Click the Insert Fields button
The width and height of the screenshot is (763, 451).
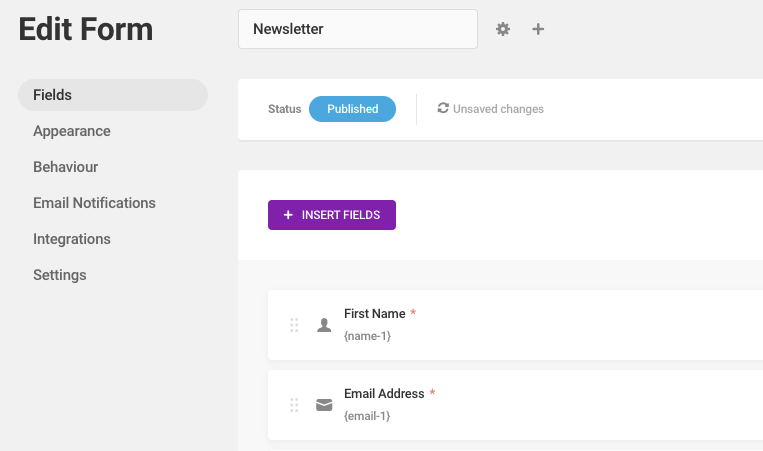pos(332,215)
